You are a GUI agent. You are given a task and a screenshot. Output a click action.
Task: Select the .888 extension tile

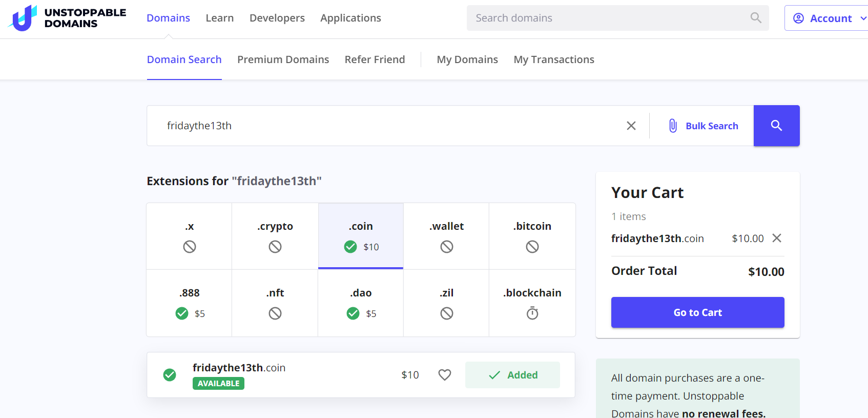pos(189,303)
